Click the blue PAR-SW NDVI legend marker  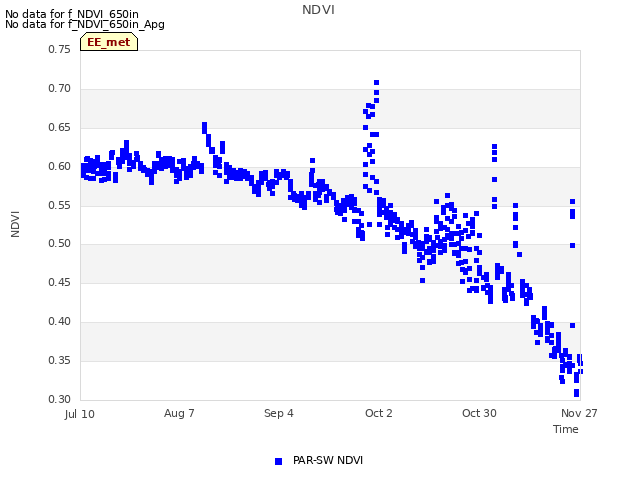click(x=278, y=461)
